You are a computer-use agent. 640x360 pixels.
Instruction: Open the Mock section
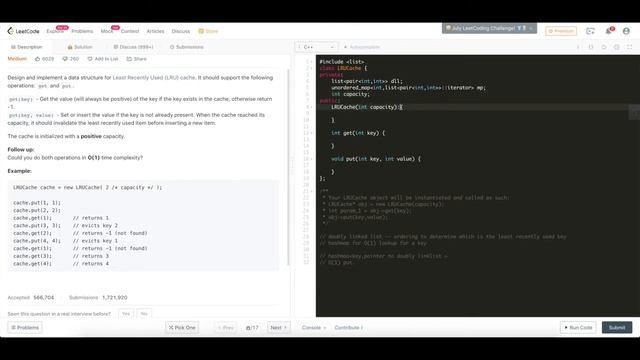tap(107, 31)
